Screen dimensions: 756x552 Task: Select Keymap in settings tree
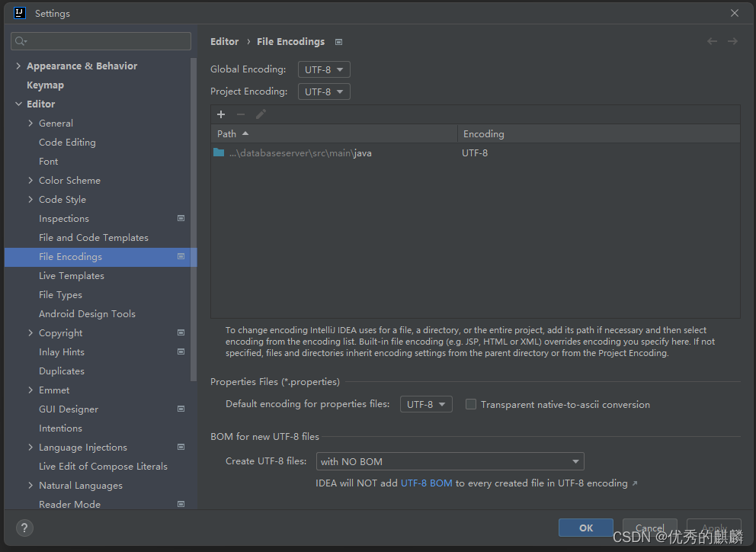coord(45,85)
